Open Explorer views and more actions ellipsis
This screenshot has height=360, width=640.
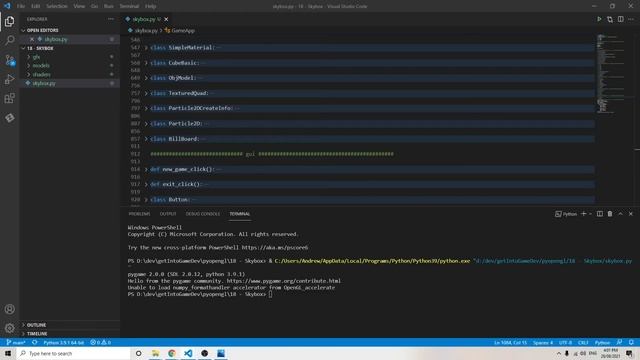coord(111,19)
